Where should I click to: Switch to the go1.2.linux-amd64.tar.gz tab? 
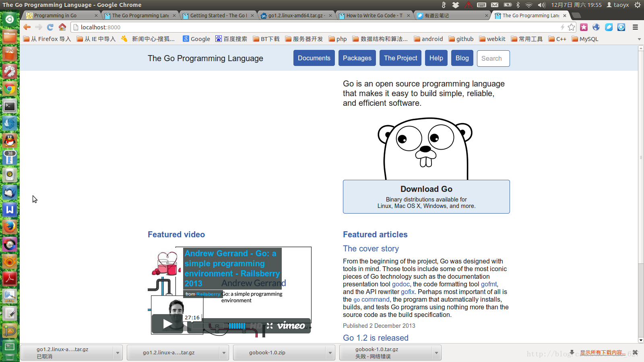point(296,15)
